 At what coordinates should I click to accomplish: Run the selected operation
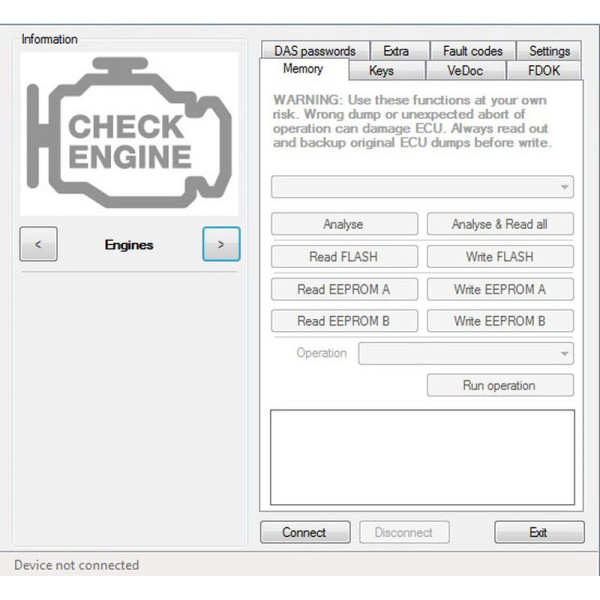[500, 386]
